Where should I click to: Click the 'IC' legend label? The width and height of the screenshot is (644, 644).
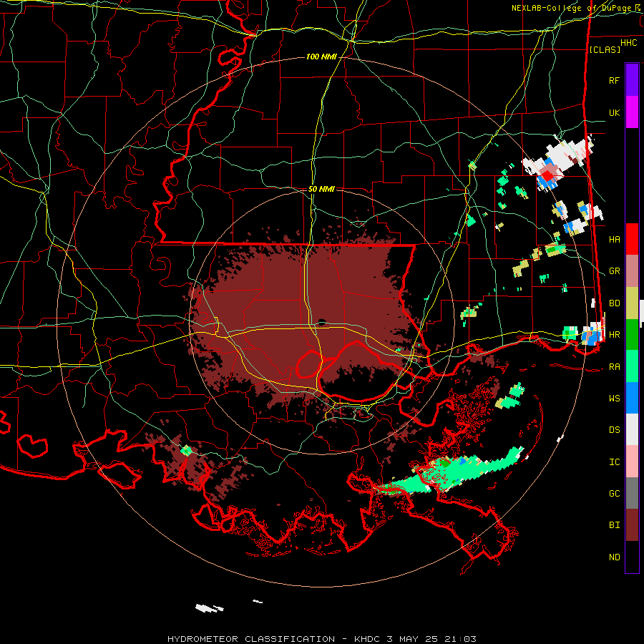[x=614, y=462]
